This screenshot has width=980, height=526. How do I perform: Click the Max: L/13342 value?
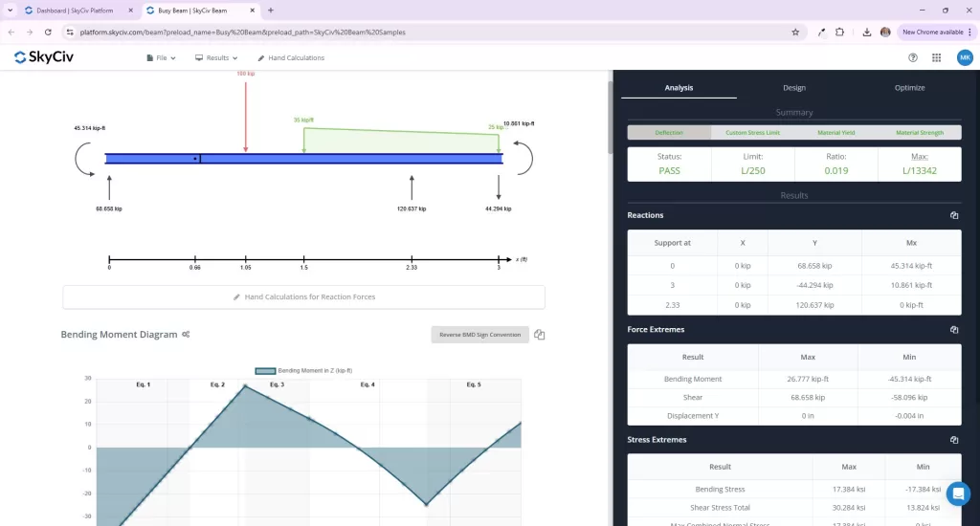click(920, 170)
